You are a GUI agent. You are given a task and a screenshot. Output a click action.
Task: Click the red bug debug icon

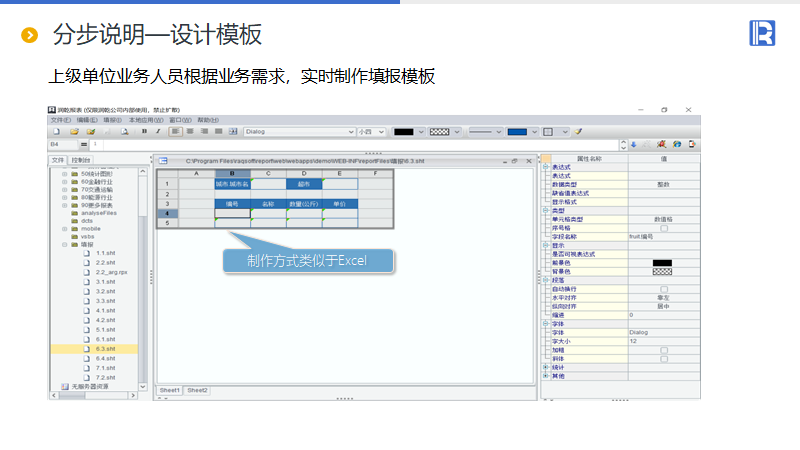tap(662, 144)
